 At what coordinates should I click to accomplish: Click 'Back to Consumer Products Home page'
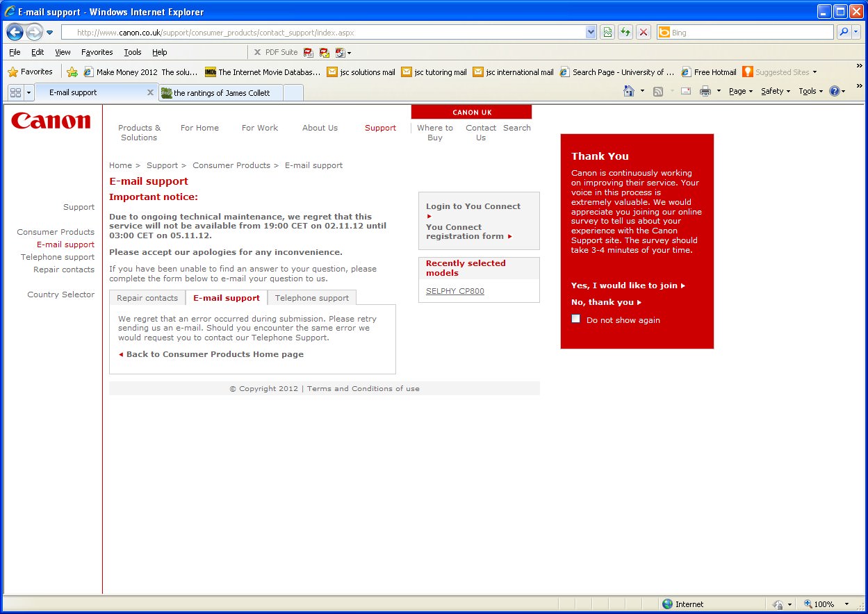pyautogui.click(x=214, y=354)
